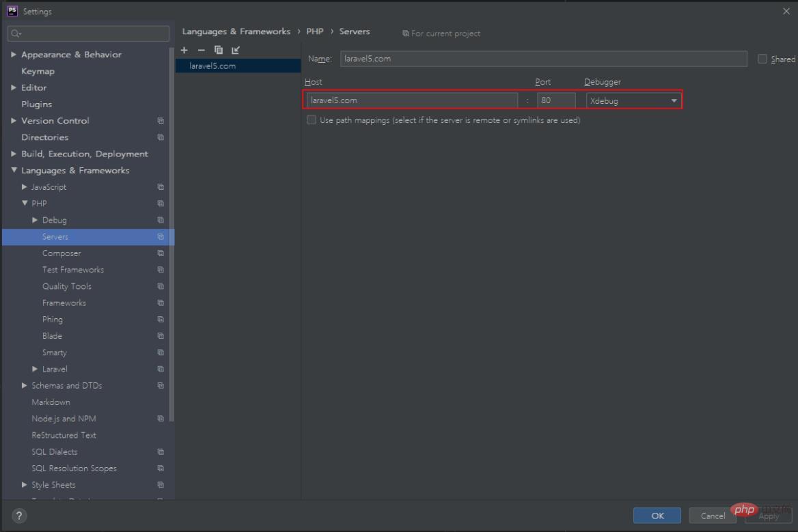Import server configuration icon
Image resolution: width=798 pixels, height=532 pixels.
pos(236,50)
